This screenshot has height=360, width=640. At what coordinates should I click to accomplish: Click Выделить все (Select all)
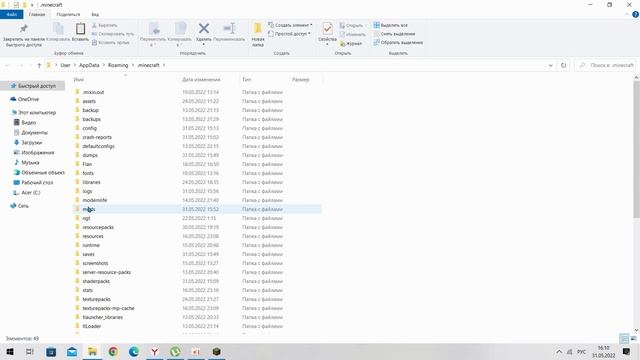tap(391, 25)
